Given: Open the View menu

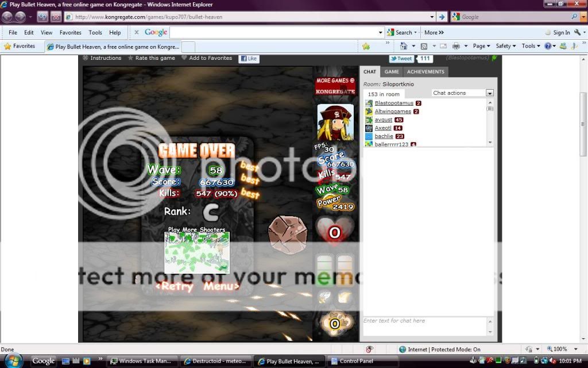Looking at the screenshot, I should point(47,32).
